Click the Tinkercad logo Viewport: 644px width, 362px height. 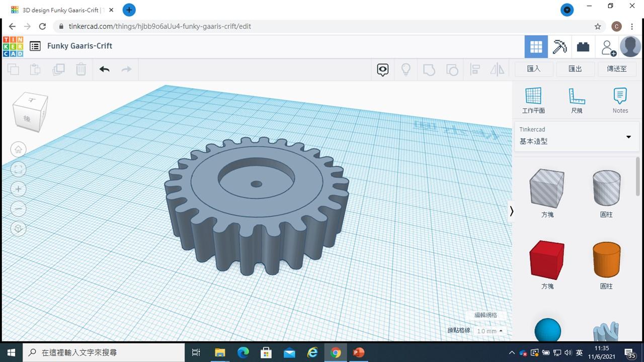tap(13, 46)
